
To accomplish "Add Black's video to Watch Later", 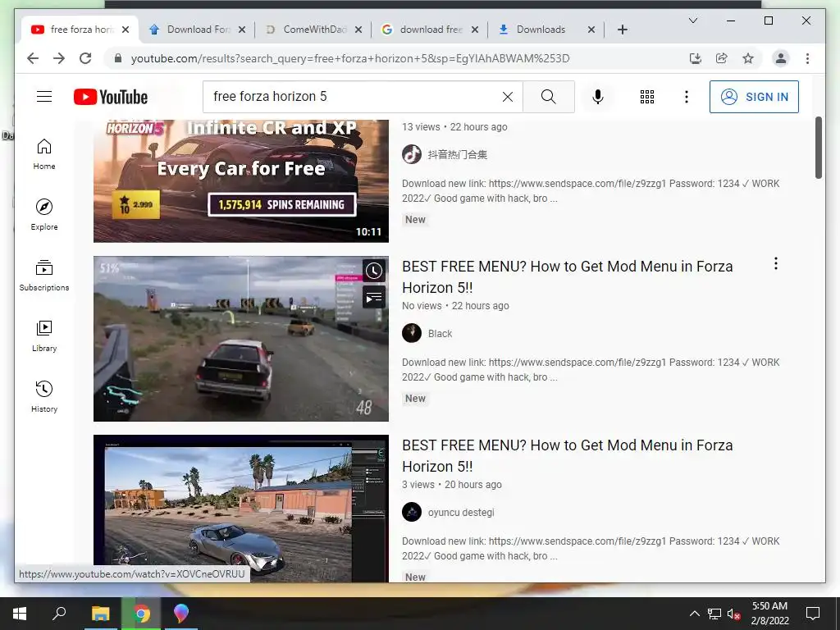I will pos(374,271).
